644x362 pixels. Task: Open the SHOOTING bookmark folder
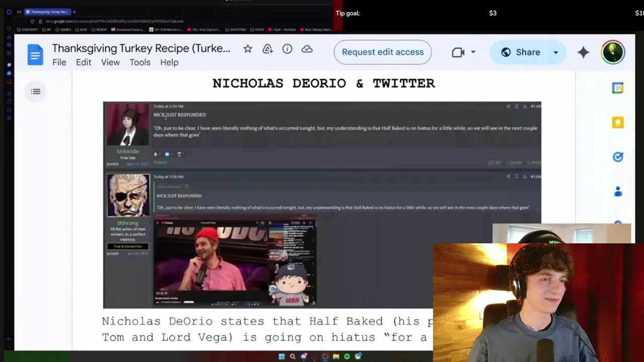click(x=235, y=30)
